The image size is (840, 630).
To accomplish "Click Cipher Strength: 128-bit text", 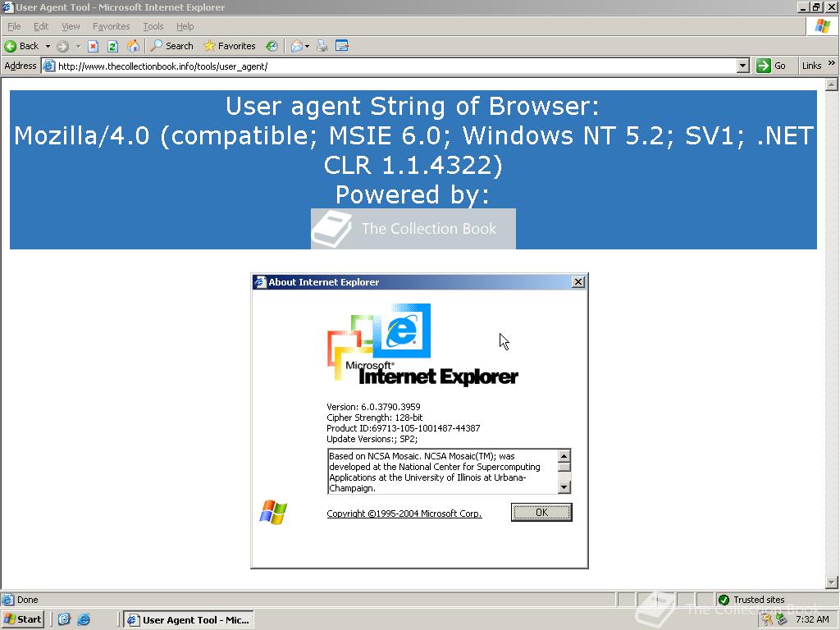I will [374, 418].
